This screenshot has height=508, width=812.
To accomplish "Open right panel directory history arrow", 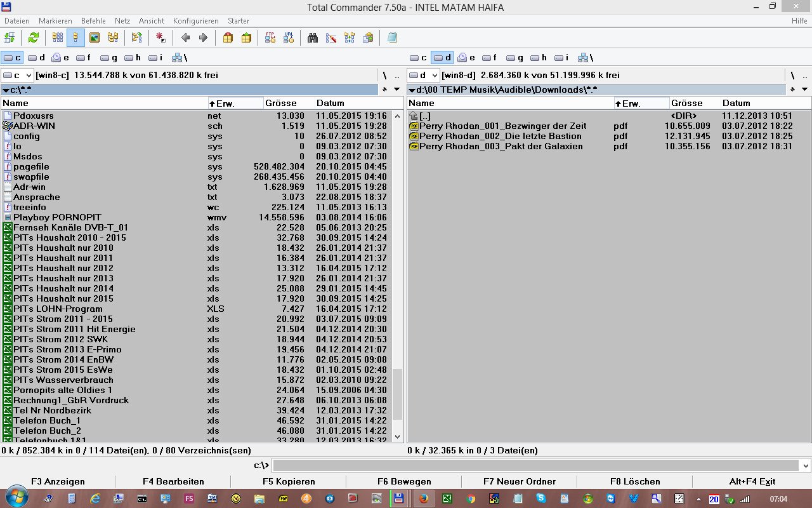I will click(x=803, y=90).
